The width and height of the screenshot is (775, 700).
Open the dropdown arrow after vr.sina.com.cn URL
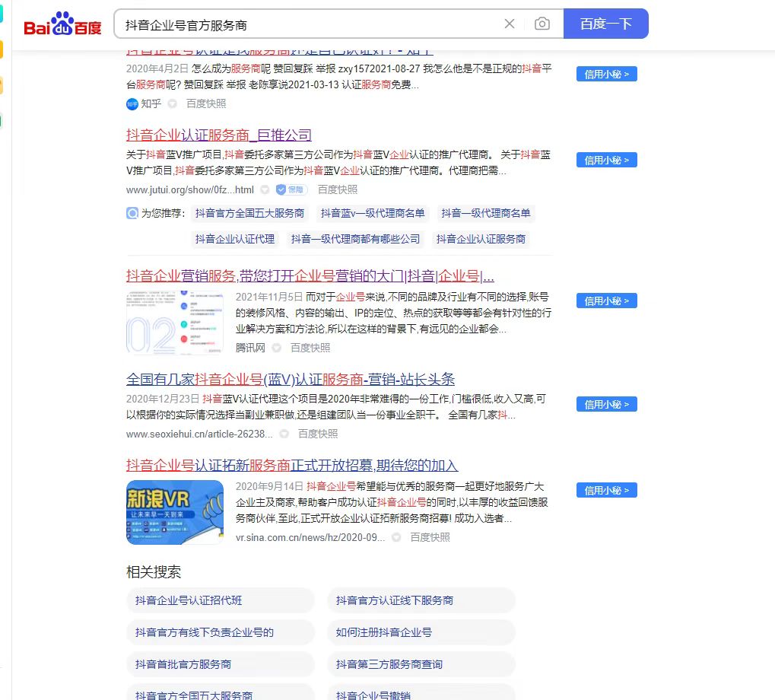395,536
